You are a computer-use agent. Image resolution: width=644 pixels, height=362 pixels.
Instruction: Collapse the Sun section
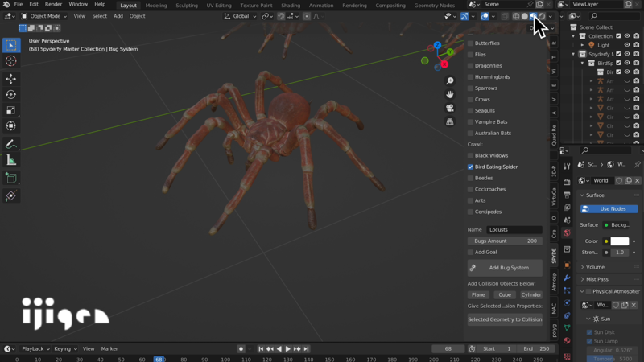pos(588,319)
